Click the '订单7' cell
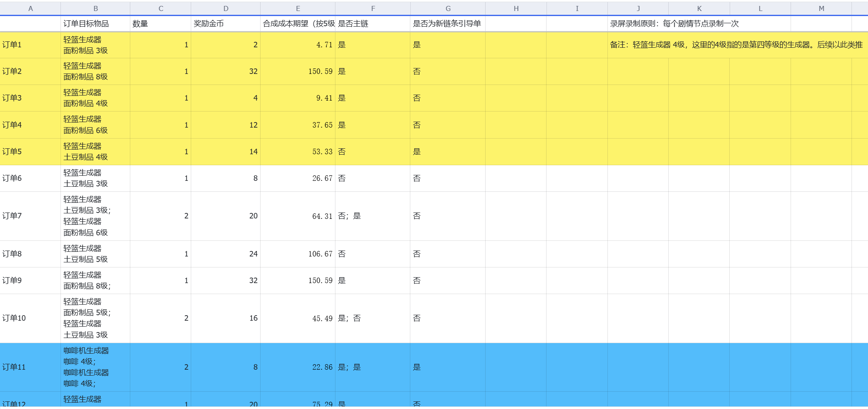 click(30, 216)
